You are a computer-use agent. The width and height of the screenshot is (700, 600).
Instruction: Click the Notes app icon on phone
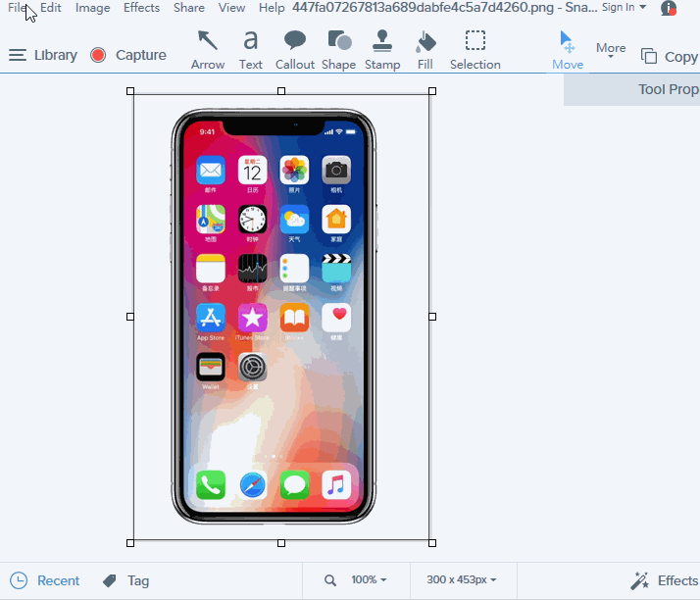click(211, 269)
